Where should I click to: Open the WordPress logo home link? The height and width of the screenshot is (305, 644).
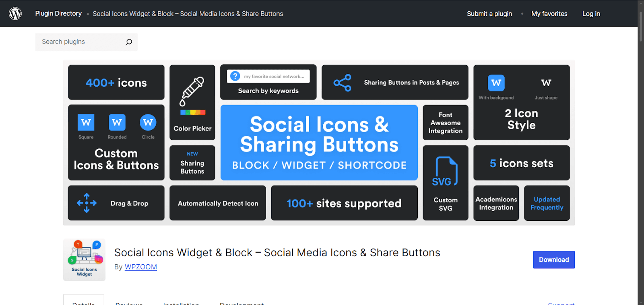tap(15, 14)
